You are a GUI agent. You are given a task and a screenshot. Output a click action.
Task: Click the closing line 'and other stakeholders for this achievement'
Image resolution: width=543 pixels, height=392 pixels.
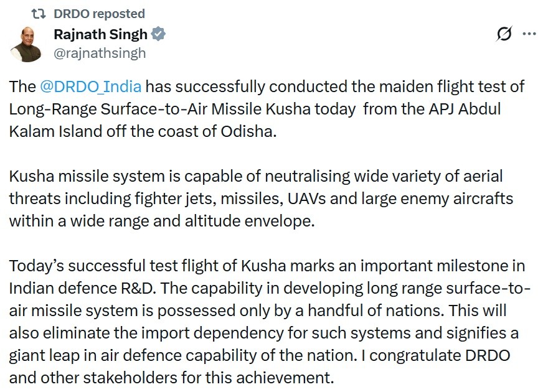tap(171, 378)
